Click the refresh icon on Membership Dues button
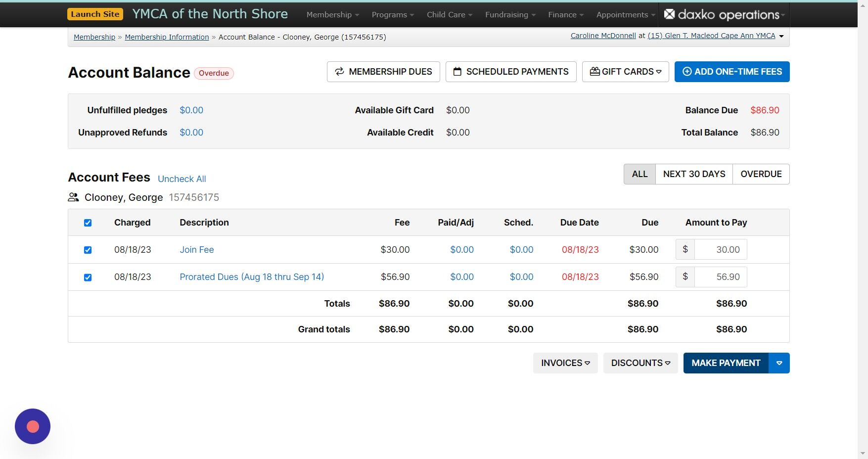 pyautogui.click(x=339, y=71)
